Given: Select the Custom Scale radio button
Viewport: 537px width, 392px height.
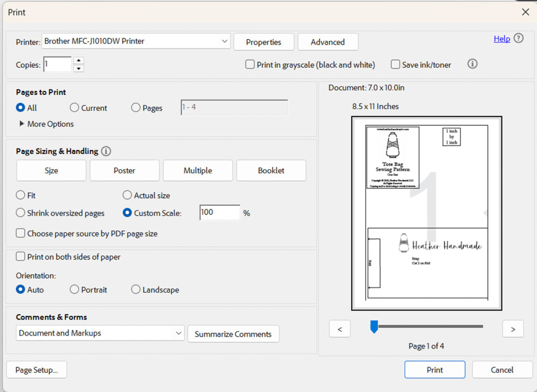Looking at the screenshot, I should point(127,213).
